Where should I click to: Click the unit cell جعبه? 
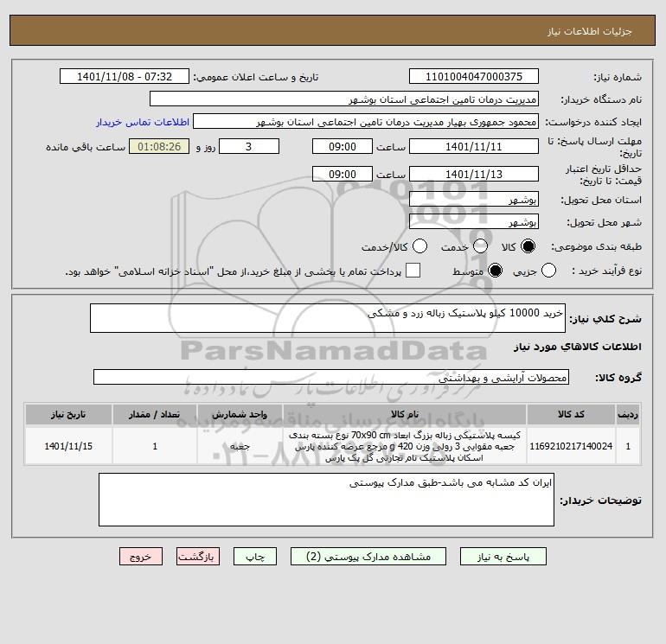coord(240,446)
